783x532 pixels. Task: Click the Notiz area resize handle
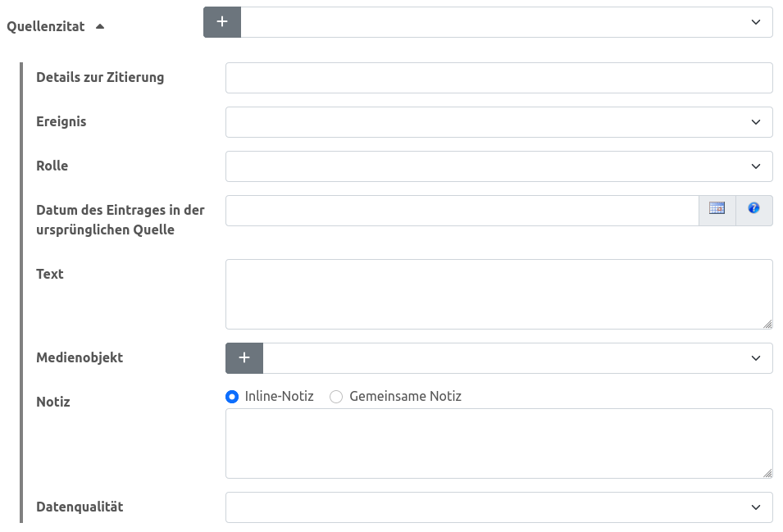(767, 473)
